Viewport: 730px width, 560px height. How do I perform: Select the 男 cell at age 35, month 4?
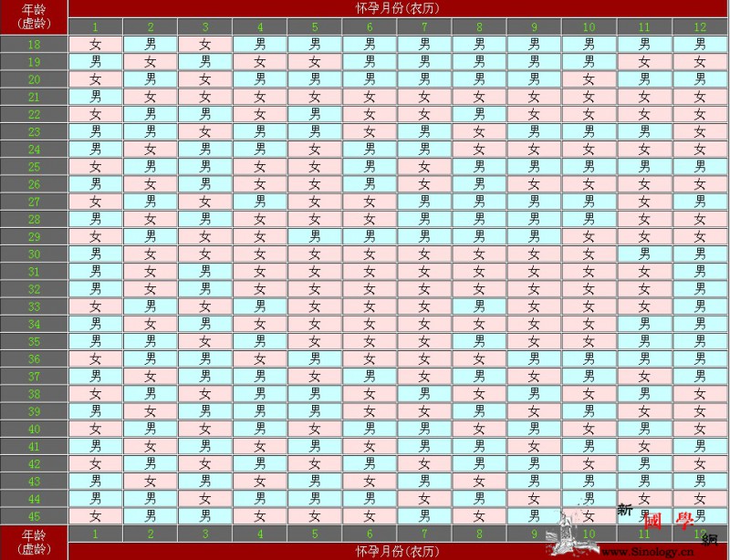click(260, 341)
